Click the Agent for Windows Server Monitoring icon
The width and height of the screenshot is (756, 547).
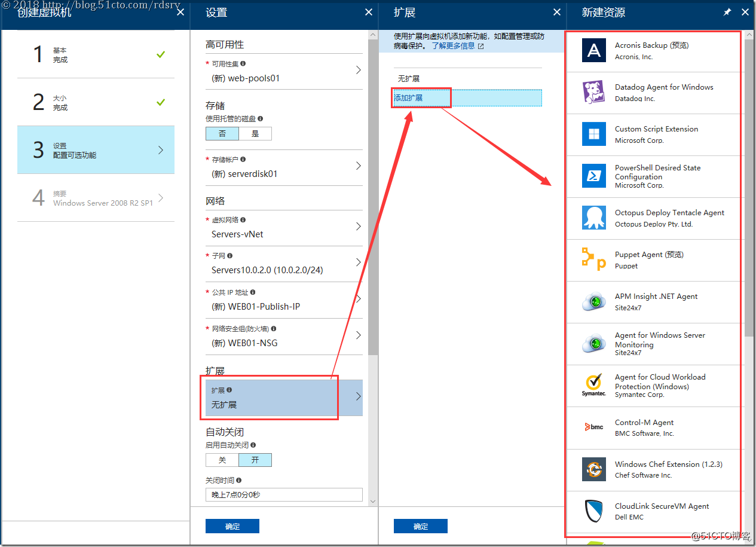[x=593, y=344]
